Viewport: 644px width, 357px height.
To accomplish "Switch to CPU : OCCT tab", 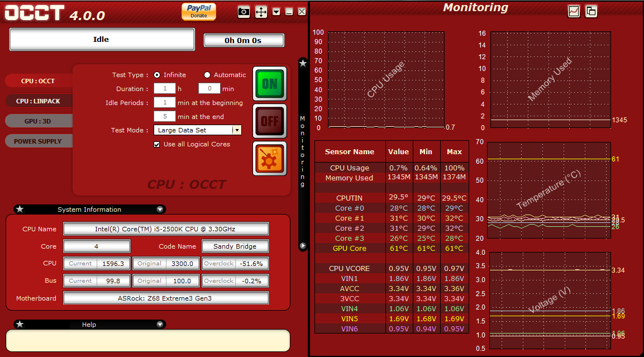I will [x=38, y=81].
